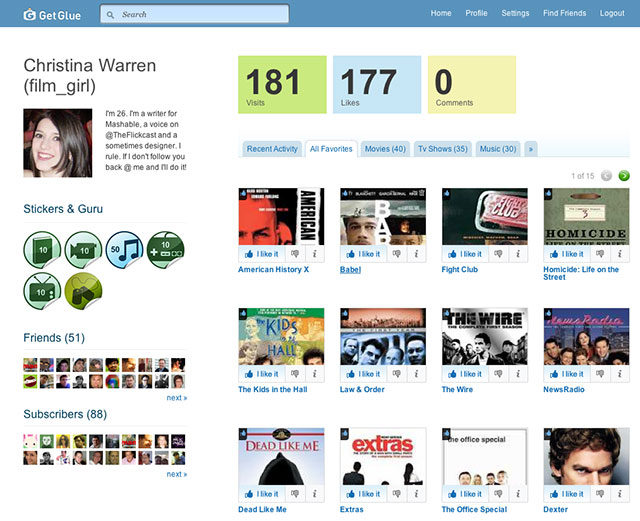Open the Dexter cover thumbnail

(x=587, y=456)
